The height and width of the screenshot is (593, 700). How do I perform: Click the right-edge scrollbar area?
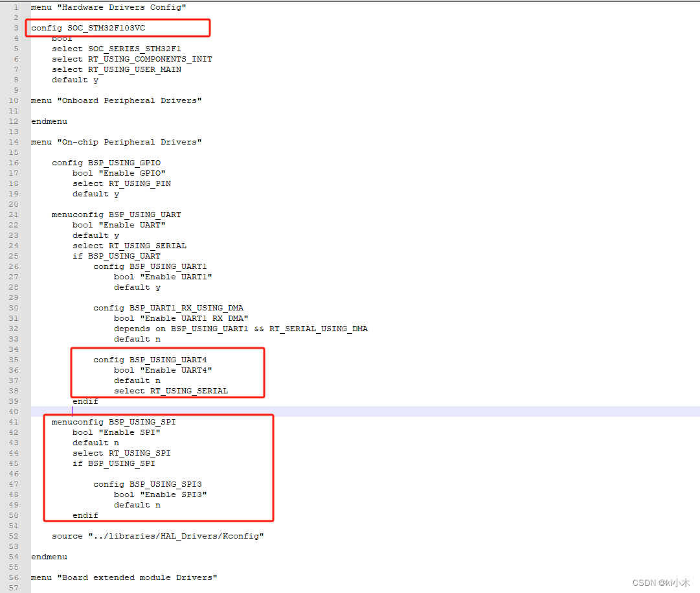[696, 292]
